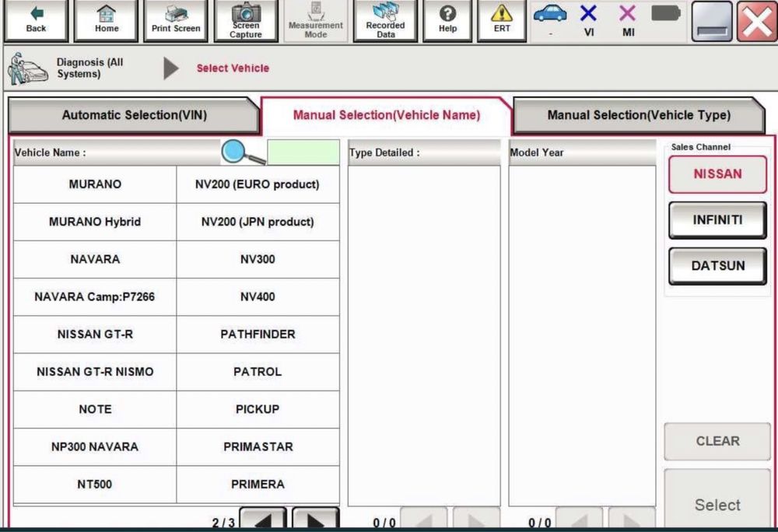The height and width of the screenshot is (532, 778).
Task: Choose PRIMERA vehicle
Action: pos(258,484)
